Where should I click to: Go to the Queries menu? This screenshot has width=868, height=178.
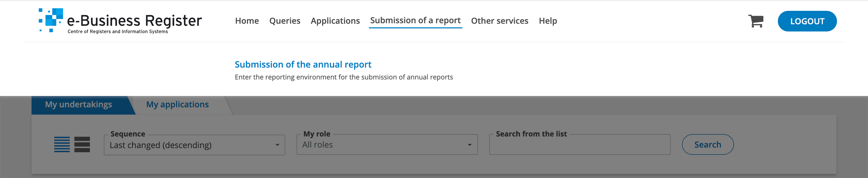click(285, 21)
